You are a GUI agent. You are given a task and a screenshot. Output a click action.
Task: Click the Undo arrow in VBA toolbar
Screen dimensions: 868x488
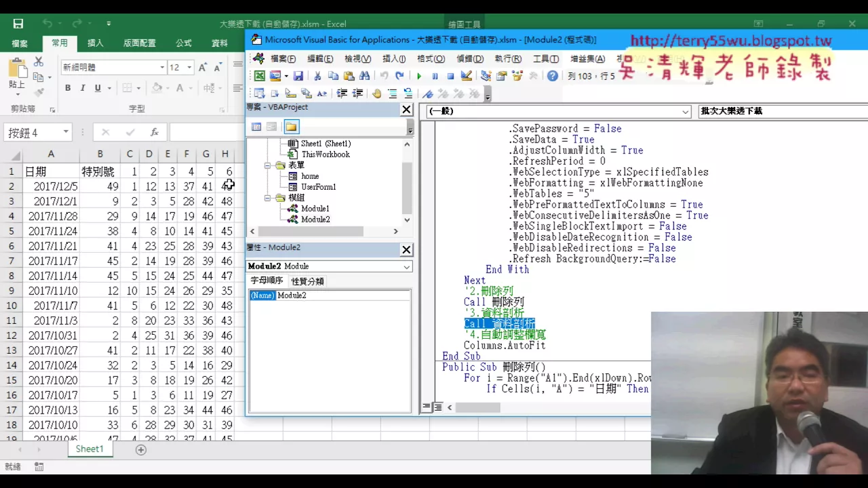[x=384, y=76]
